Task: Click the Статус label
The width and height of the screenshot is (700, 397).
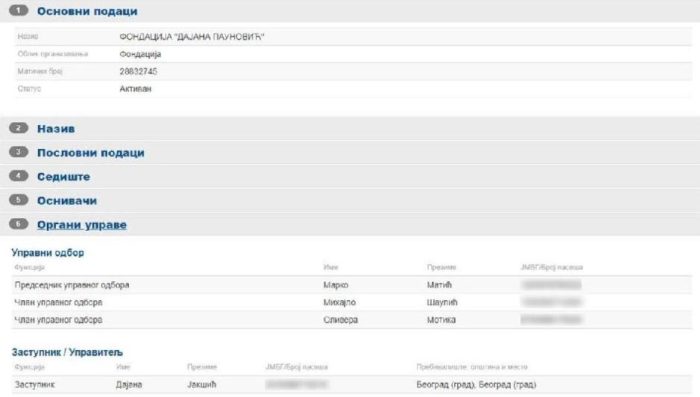Action: pyautogui.click(x=29, y=89)
